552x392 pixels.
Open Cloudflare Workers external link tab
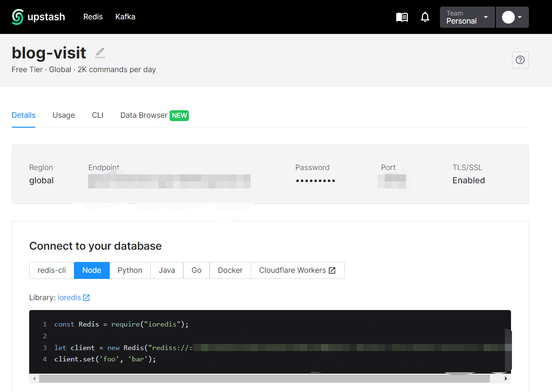297,270
